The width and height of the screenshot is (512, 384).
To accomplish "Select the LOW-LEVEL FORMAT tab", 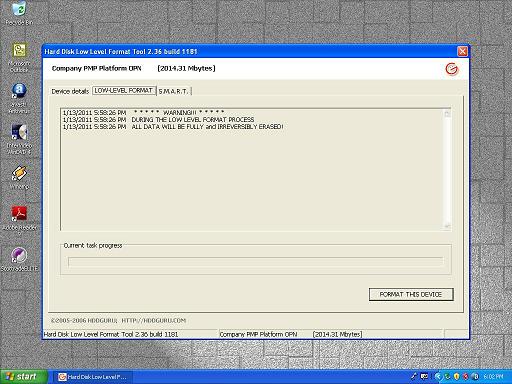I will [124, 91].
